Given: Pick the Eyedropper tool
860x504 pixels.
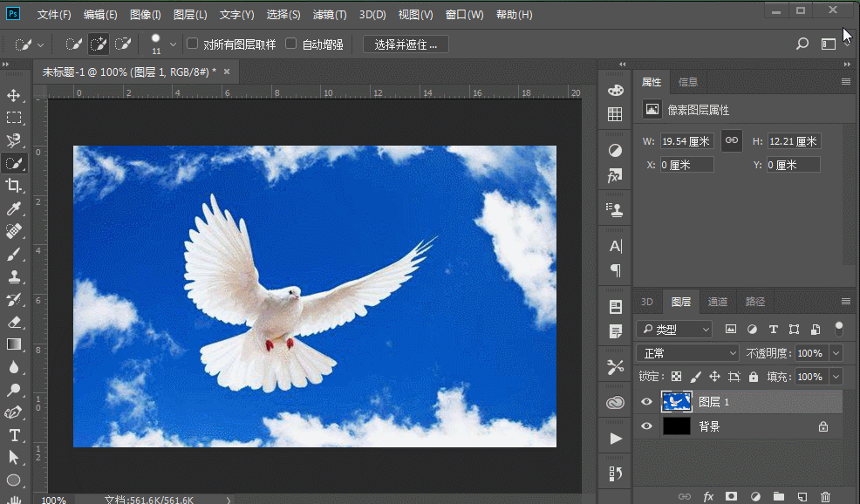Looking at the screenshot, I should tap(14, 208).
